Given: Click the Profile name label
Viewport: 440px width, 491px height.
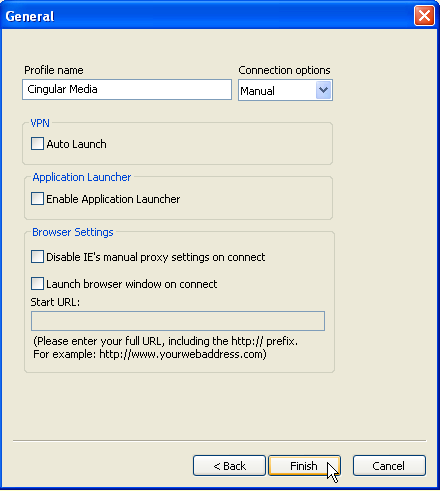Looking at the screenshot, I should tap(54, 70).
